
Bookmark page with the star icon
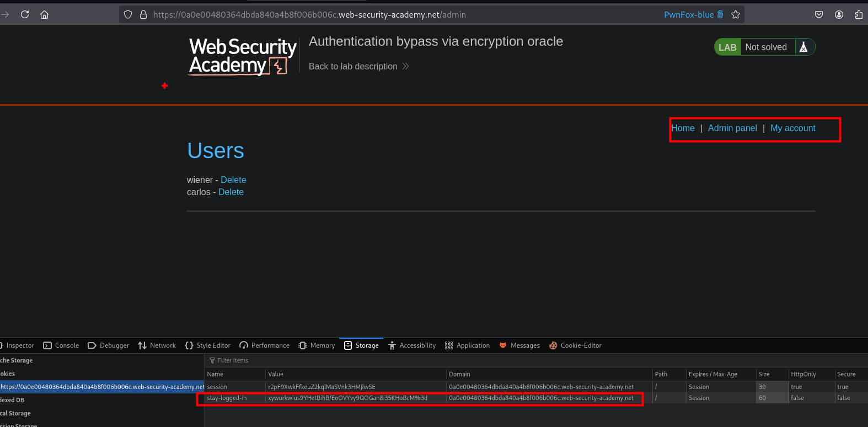(x=736, y=14)
